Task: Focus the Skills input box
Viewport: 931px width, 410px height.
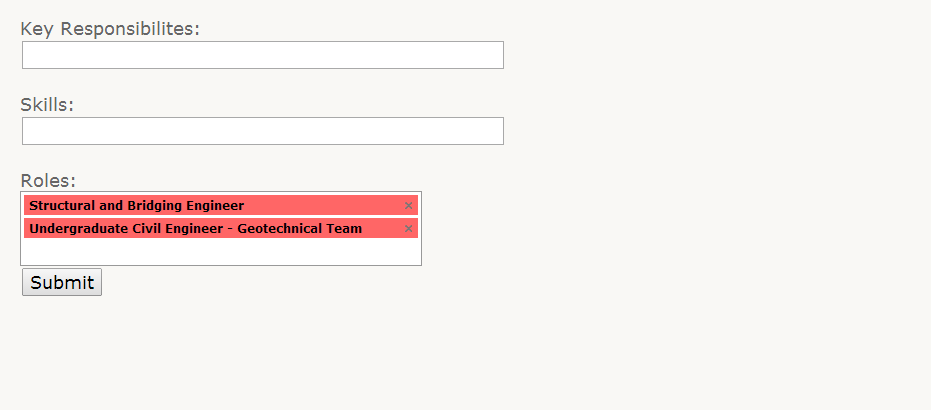Action: tap(262, 131)
